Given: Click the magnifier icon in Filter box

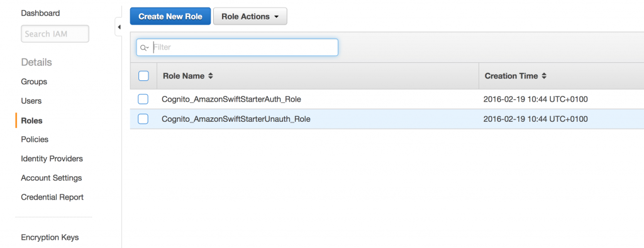Looking at the screenshot, I should point(144,48).
